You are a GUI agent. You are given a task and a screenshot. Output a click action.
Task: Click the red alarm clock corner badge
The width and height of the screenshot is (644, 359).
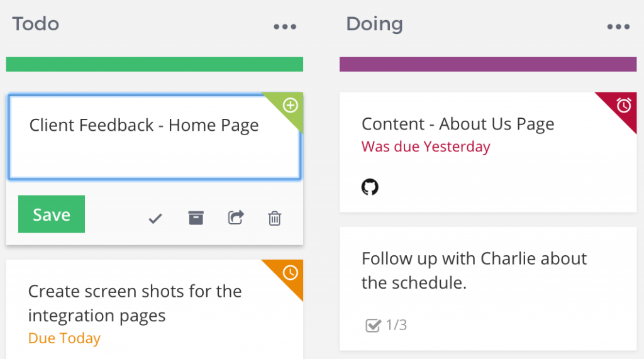click(622, 106)
